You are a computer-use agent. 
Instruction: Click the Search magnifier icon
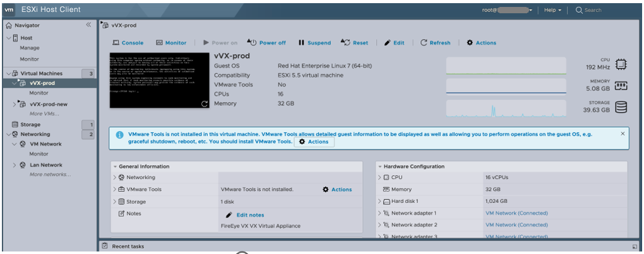[579, 10]
